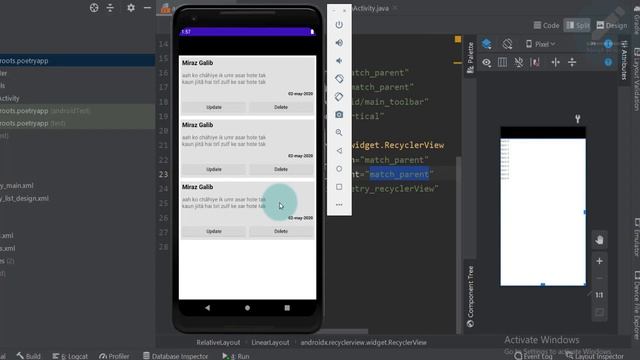Tap the phone's Home navigation button

click(x=247, y=308)
